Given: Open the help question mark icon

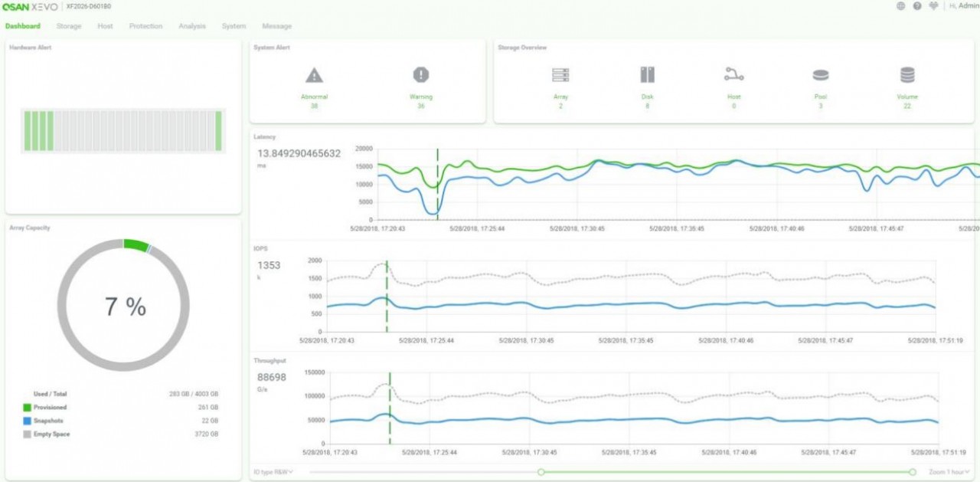Looking at the screenshot, I should tap(916, 6).
